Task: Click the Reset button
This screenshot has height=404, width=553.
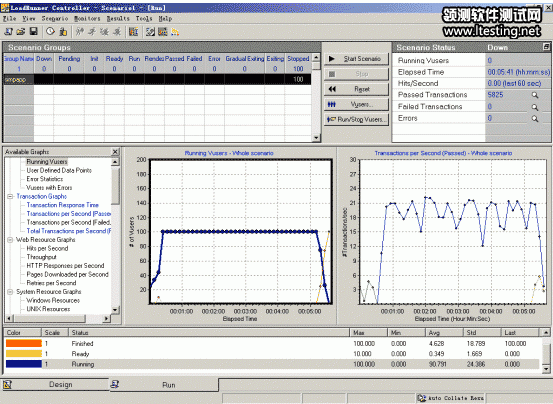Action: pyautogui.click(x=356, y=89)
